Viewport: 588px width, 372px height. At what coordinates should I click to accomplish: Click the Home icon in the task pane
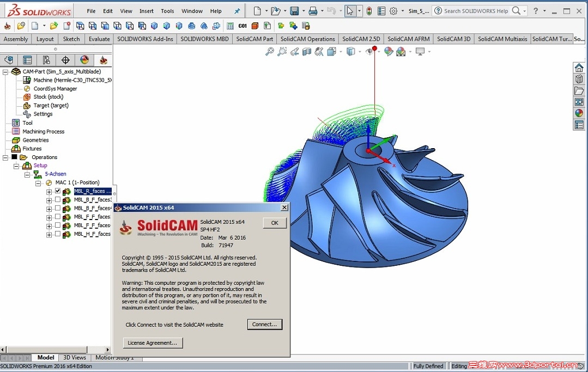[x=579, y=68]
